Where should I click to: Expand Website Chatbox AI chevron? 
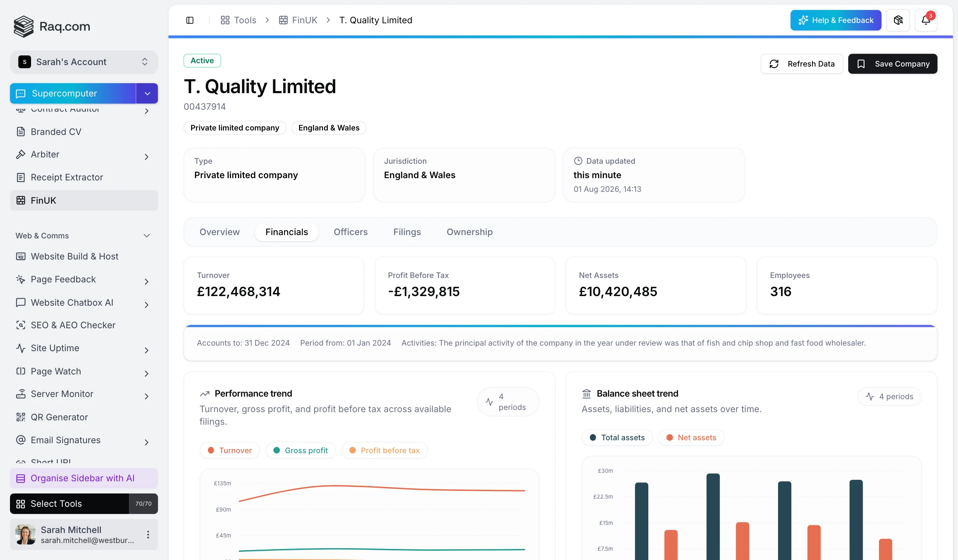[147, 305]
